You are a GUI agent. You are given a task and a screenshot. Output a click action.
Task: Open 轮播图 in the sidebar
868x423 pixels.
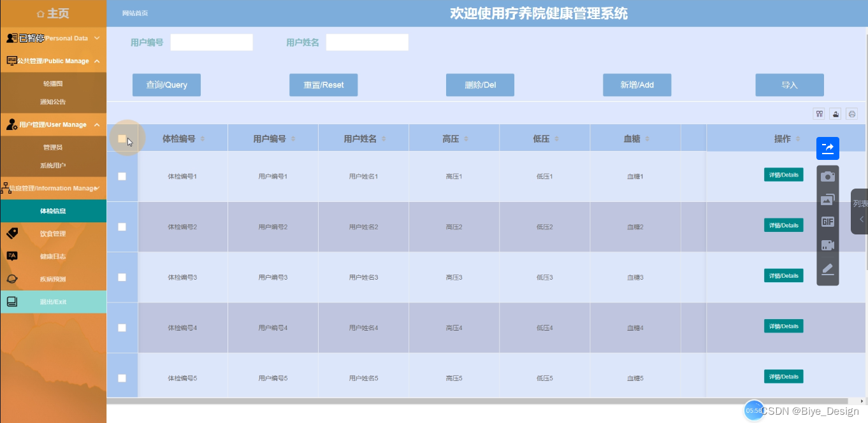[x=53, y=83]
